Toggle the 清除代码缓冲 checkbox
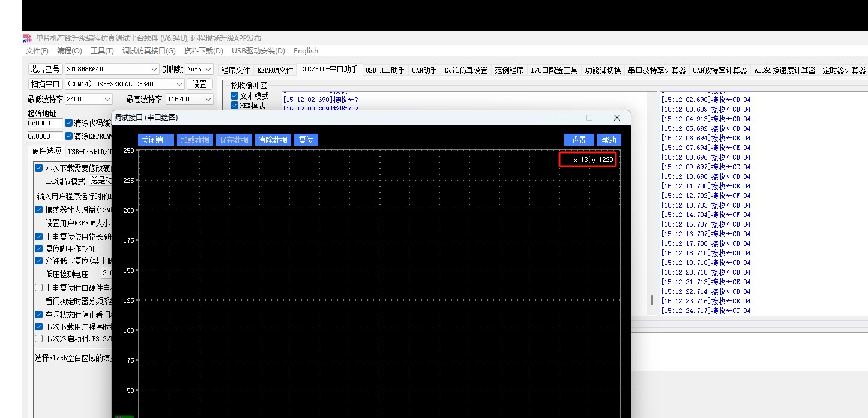 coord(68,123)
